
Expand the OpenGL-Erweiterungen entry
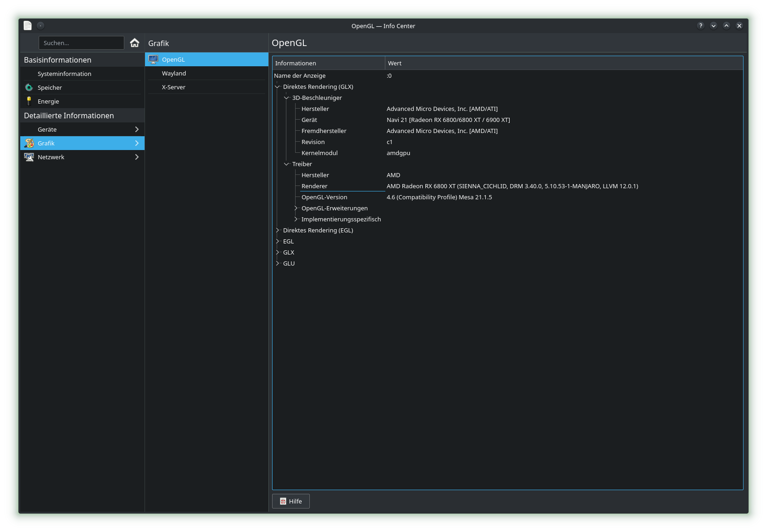coord(295,208)
